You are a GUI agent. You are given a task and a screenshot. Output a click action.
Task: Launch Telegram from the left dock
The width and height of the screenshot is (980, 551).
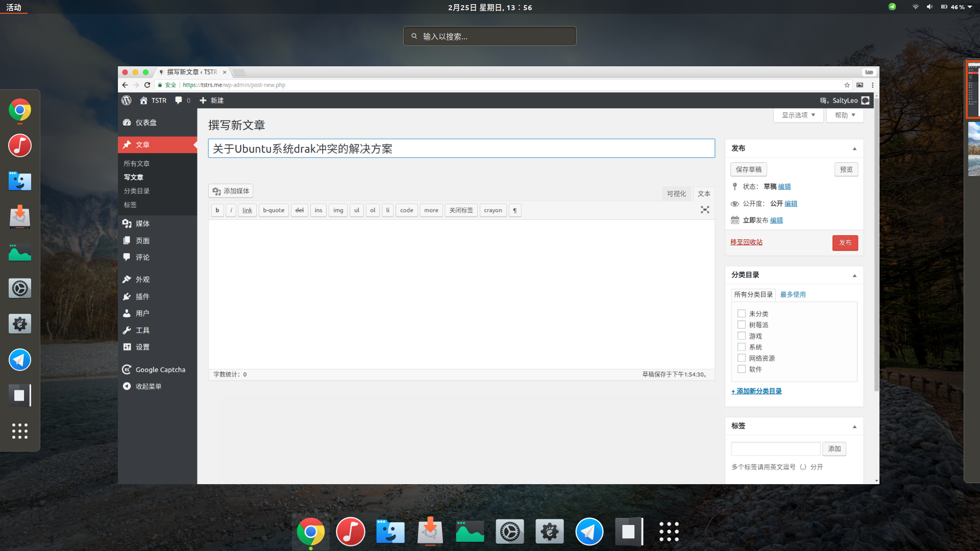tap(20, 360)
